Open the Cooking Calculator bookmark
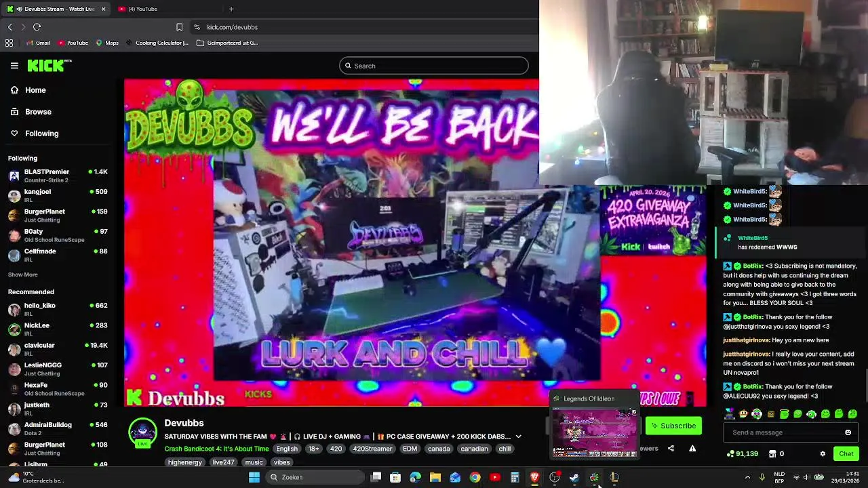Viewport: 868px width, 488px height. click(157, 43)
